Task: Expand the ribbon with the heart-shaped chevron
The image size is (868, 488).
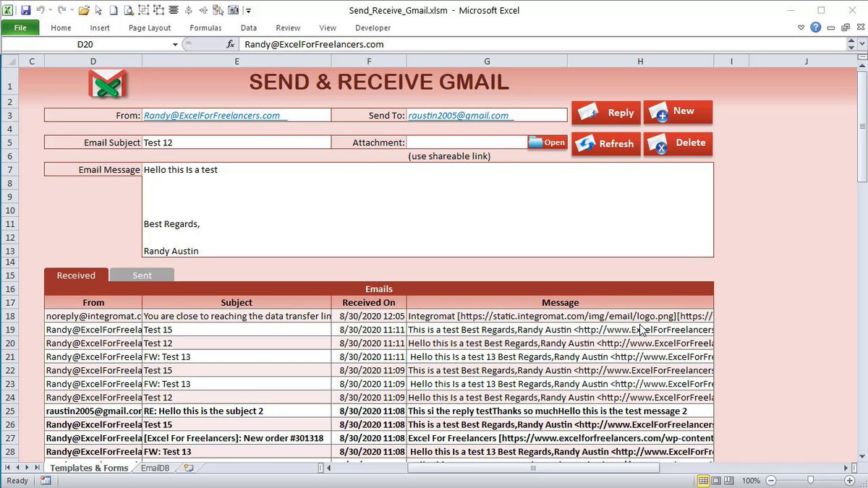Action: (801, 27)
